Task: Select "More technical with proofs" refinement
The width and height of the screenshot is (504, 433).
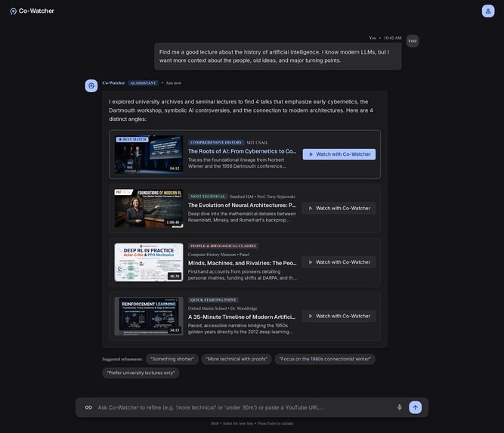Action: point(237,359)
